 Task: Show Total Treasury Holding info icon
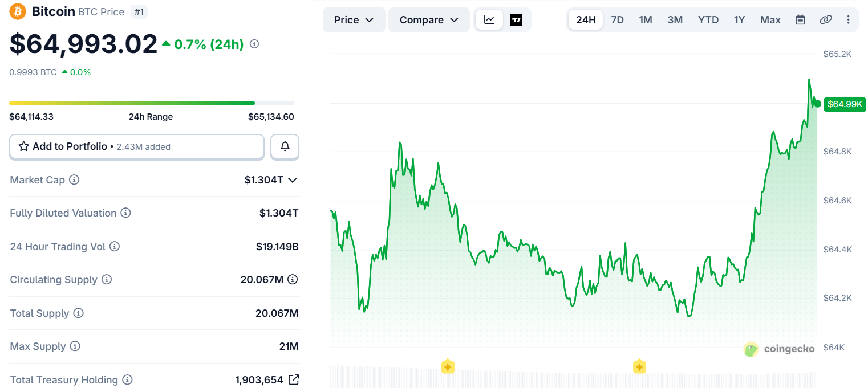pos(128,379)
